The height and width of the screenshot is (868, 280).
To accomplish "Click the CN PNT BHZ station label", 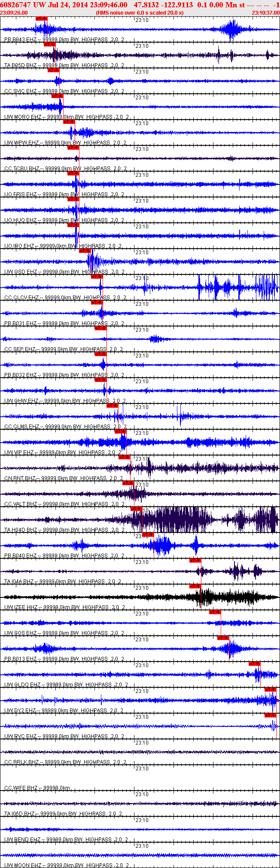I will coord(64,478).
